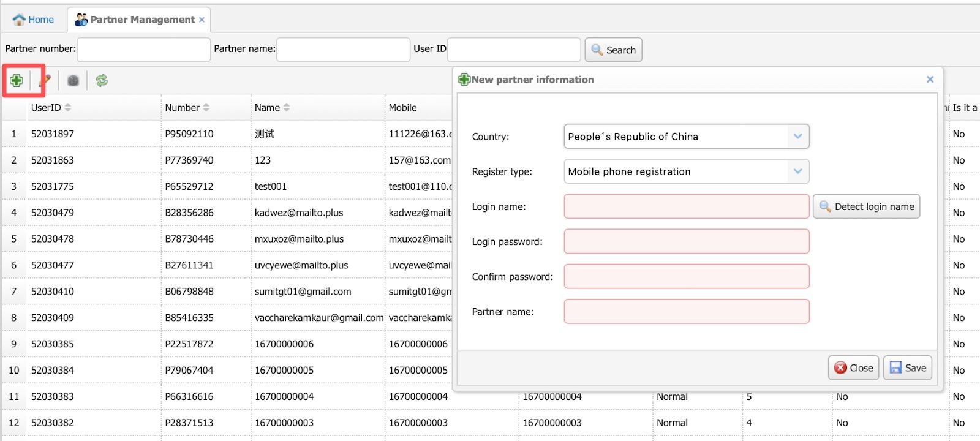The height and width of the screenshot is (441, 980).
Task: Click into the Partner number search field
Action: pos(143,50)
